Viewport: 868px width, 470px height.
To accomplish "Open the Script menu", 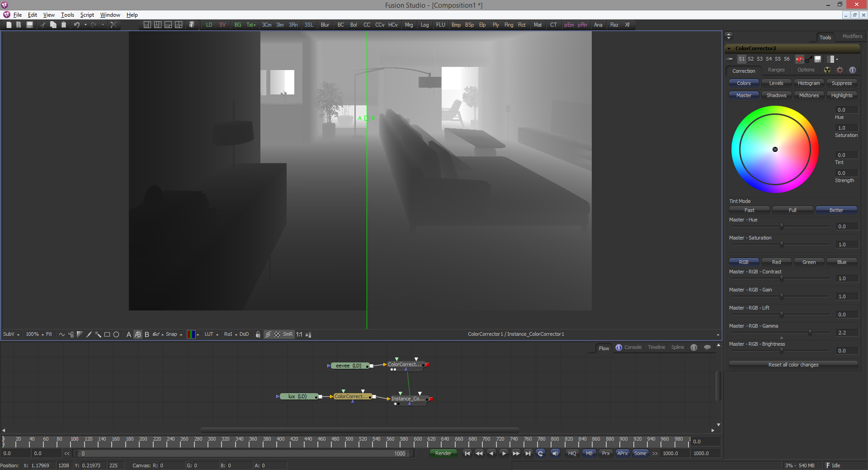I will pyautogui.click(x=87, y=15).
